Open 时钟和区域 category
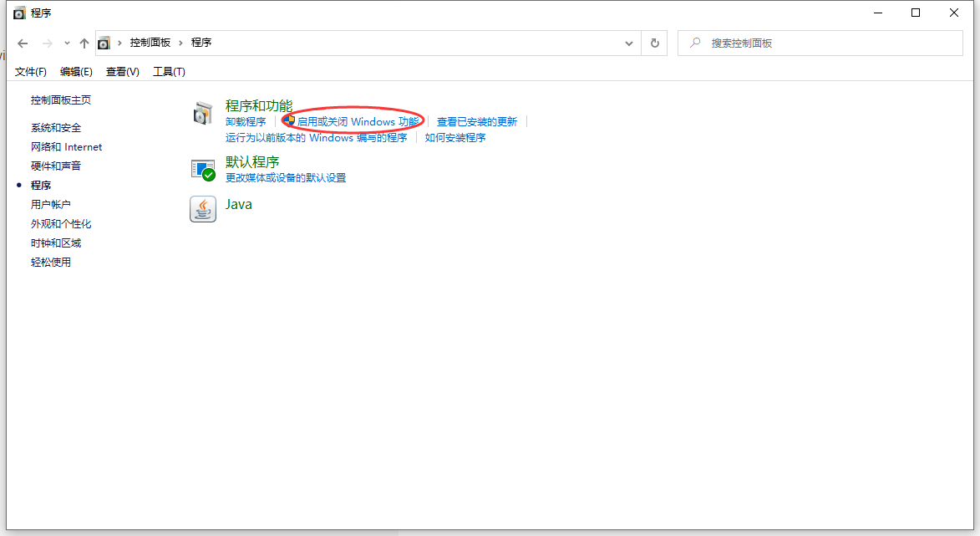This screenshot has width=980, height=536. coord(56,243)
